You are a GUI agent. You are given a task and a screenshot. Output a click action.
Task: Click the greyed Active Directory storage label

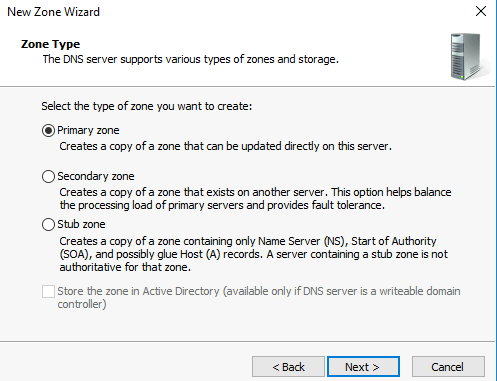259,297
